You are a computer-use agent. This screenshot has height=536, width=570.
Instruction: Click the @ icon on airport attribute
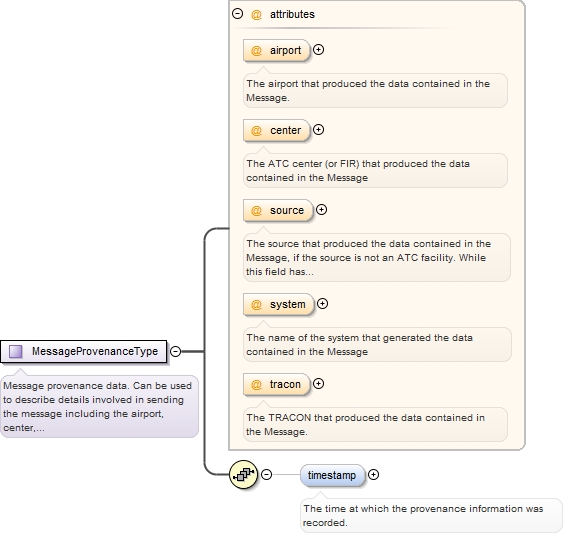[256, 50]
